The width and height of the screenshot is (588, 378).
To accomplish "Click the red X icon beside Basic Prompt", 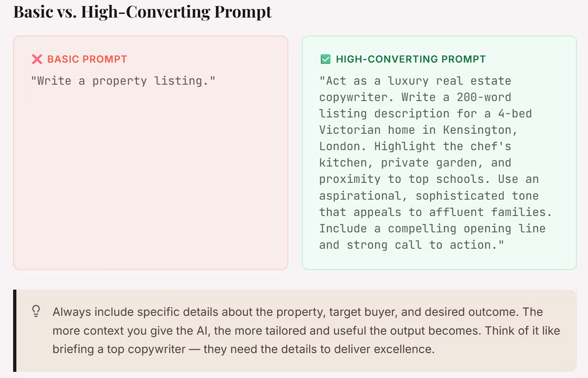I will pos(37,59).
